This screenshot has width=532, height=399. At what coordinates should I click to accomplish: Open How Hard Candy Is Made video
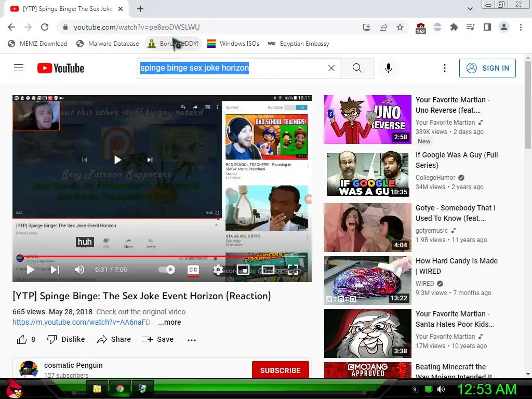368,280
